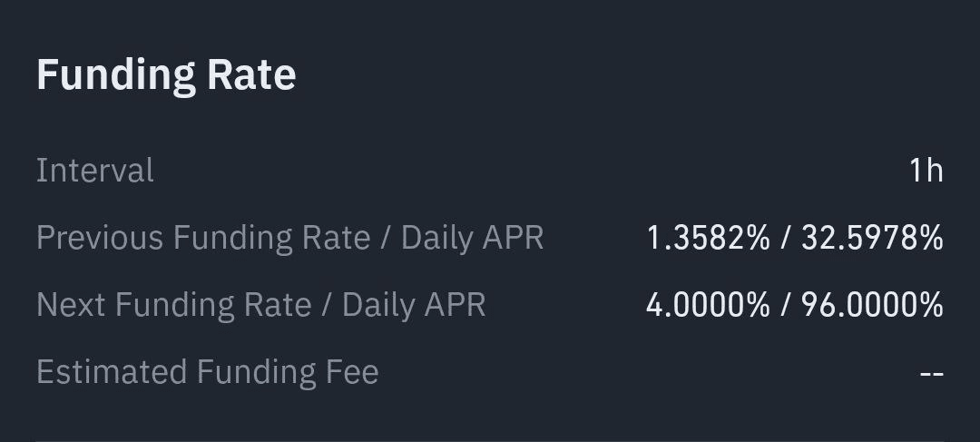Select the slash between 4.0000% and 96.0000%
Screen dimensions: 980x442
(x=786, y=305)
